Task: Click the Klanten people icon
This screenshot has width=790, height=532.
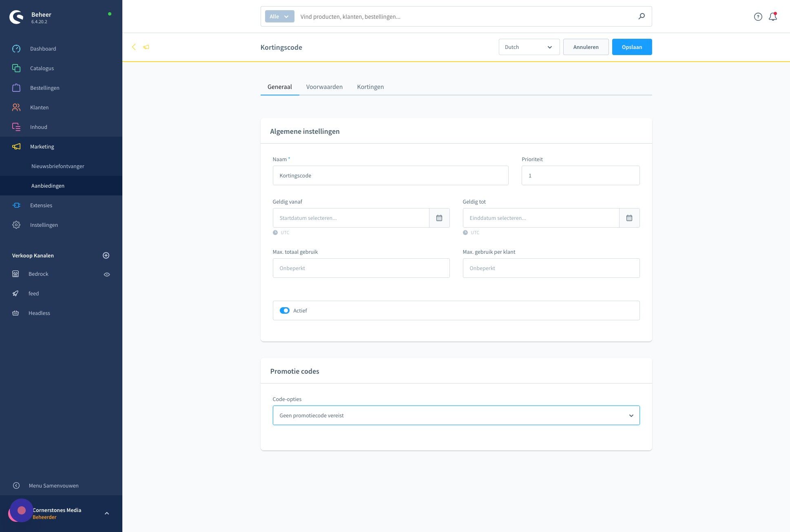Action: tap(16, 107)
